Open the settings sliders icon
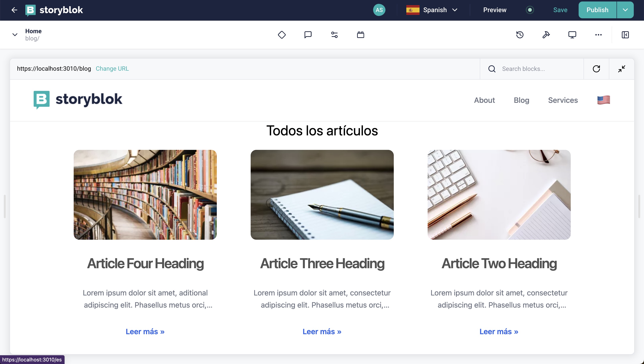644x364 pixels. point(334,35)
